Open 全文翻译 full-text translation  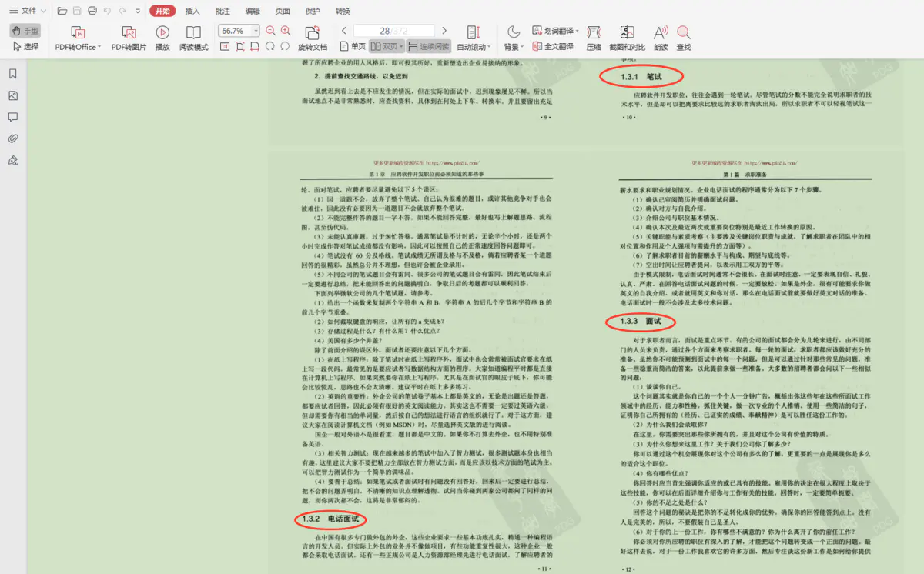pyautogui.click(x=552, y=47)
